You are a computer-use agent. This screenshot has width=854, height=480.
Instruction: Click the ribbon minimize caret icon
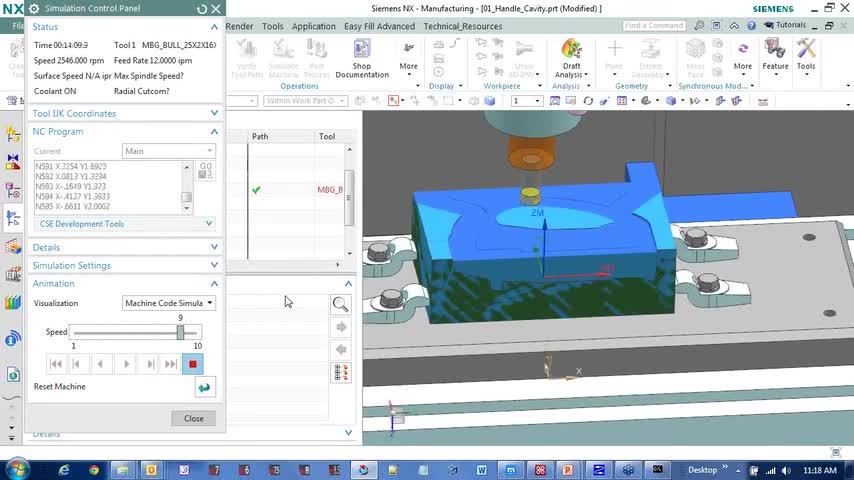click(x=734, y=26)
